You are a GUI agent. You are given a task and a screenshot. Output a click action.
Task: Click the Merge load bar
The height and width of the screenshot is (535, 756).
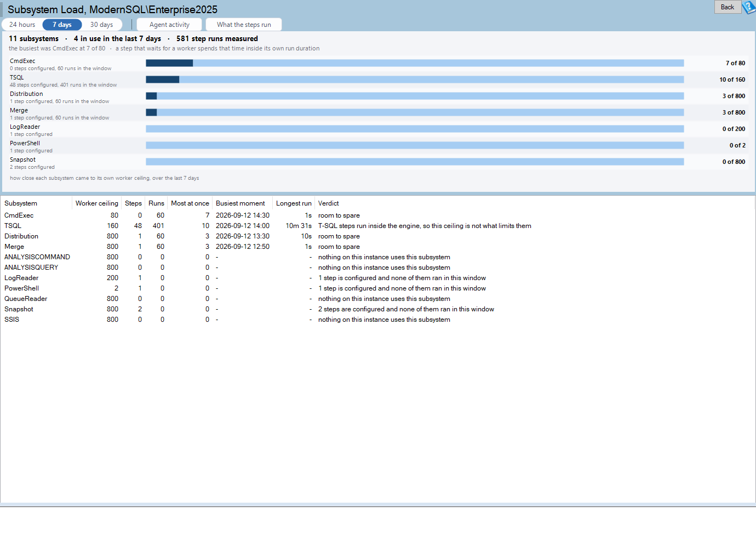pos(415,112)
